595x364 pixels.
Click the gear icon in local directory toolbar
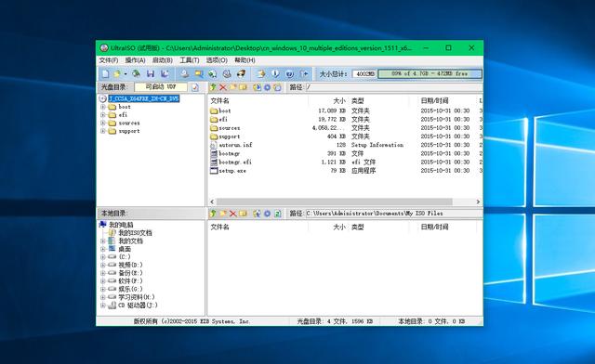(267, 214)
